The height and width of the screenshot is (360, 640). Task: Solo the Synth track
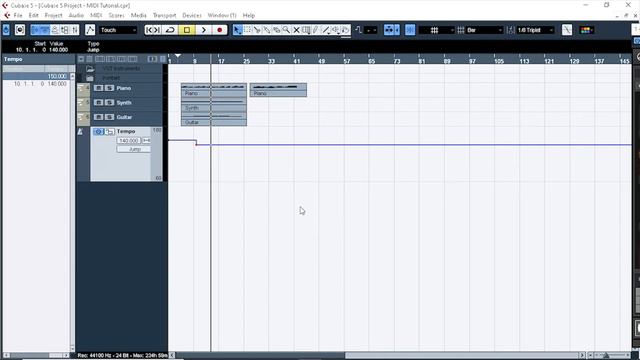click(x=109, y=102)
